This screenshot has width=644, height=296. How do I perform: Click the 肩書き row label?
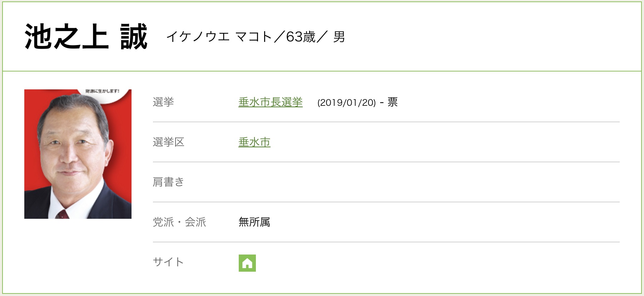168,182
